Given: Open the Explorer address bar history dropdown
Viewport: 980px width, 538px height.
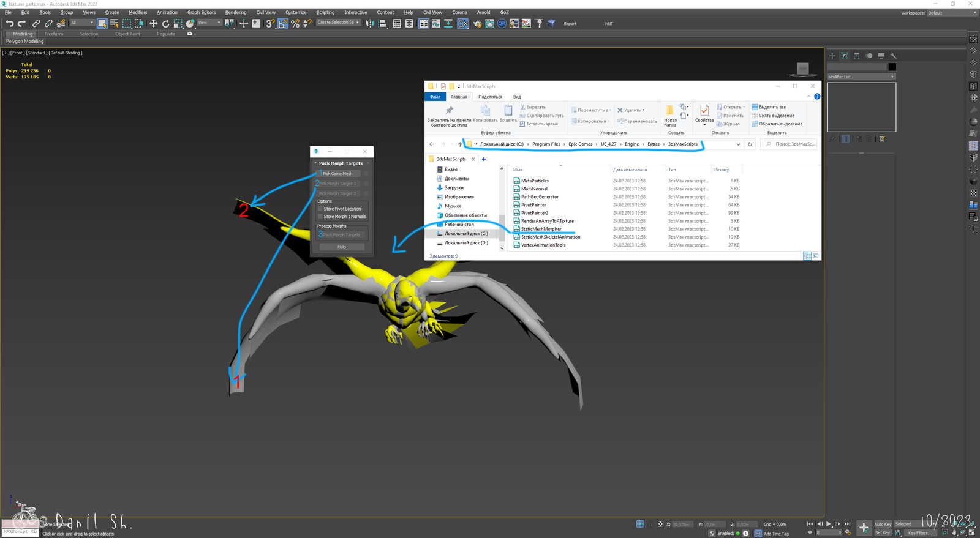Looking at the screenshot, I should (x=738, y=144).
